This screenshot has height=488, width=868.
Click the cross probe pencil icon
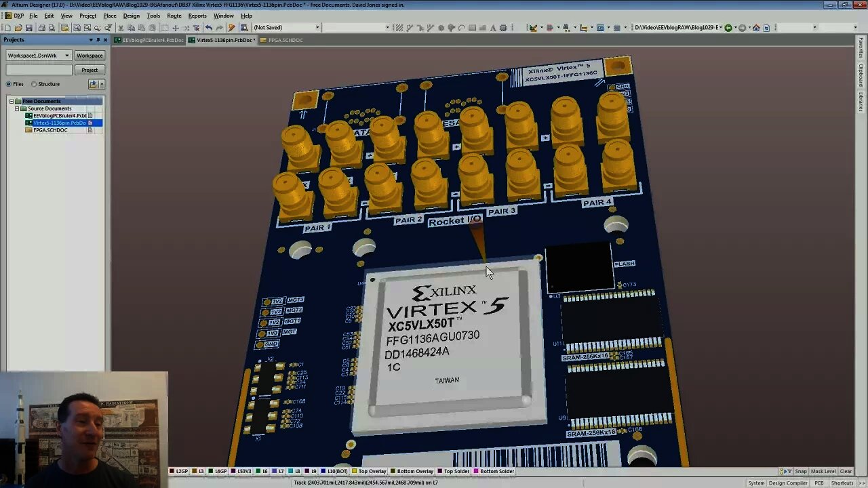[232, 28]
